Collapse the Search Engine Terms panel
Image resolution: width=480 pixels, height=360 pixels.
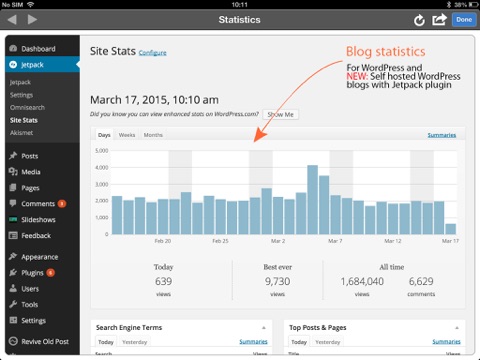pyautogui.click(x=264, y=328)
